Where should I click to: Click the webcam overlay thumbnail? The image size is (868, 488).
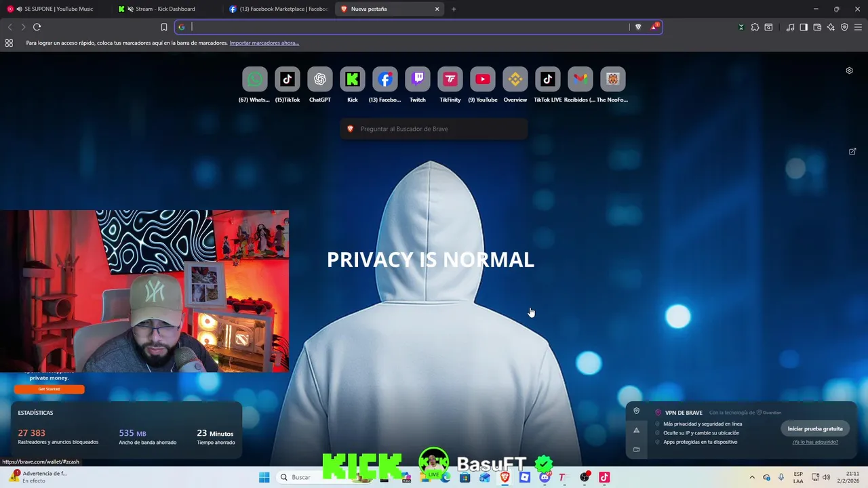tap(144, 291)
